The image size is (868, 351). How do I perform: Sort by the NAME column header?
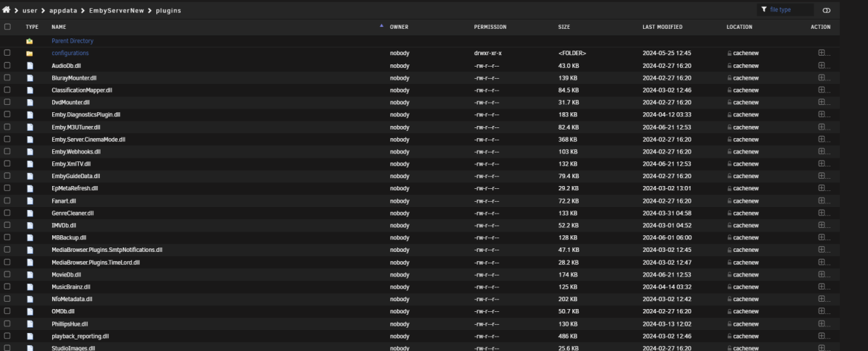pyautogui.click(x=59, y=27)
